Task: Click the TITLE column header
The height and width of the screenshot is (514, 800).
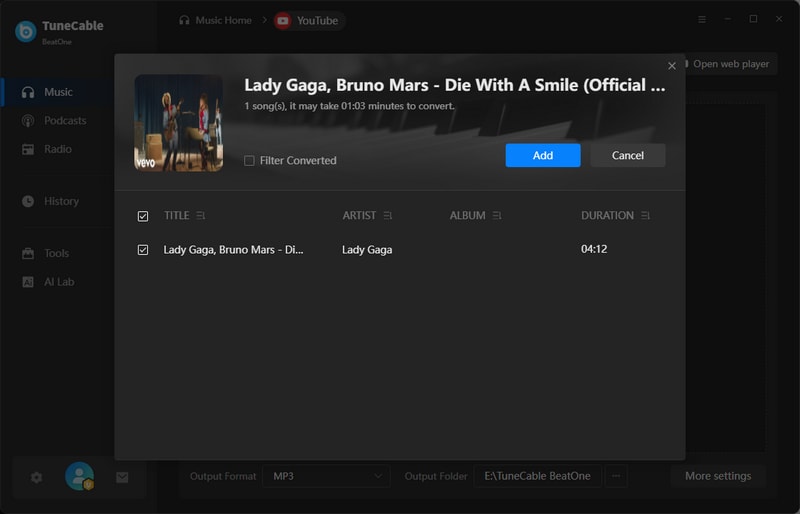Action: tap(177, 216)
